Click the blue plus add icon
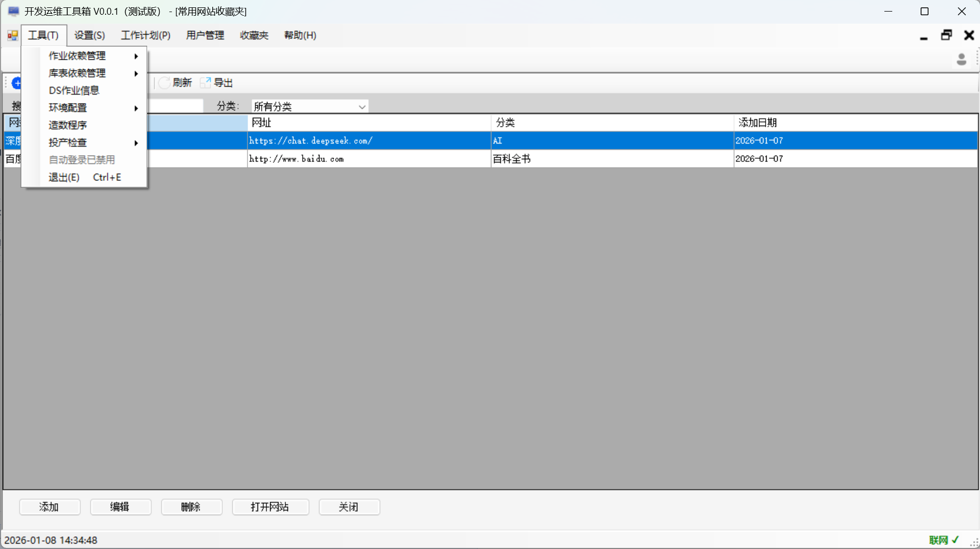 coord(17,83)
